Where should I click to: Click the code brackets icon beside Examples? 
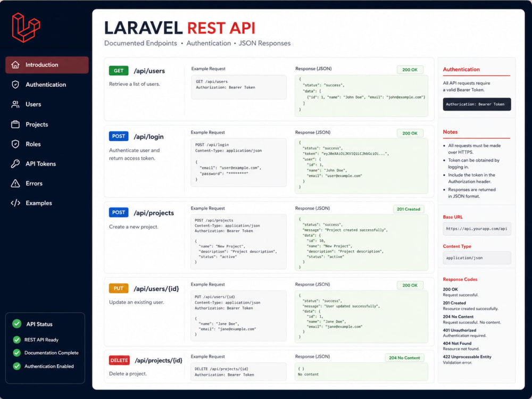pyautogui.click(x=15, y=203)
